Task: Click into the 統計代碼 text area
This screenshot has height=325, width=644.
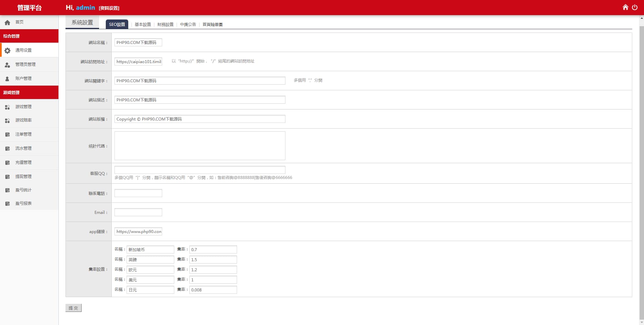Action: [200, 146]
